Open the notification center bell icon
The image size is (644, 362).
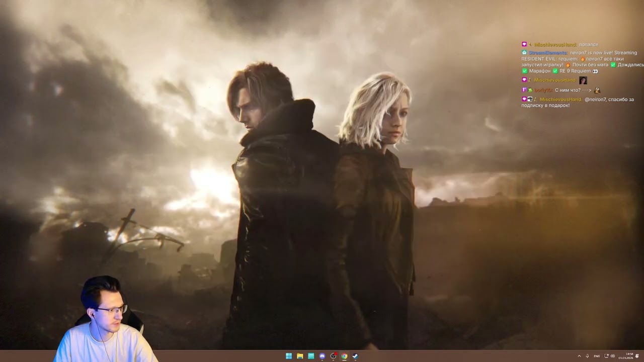tap(637, 356)
